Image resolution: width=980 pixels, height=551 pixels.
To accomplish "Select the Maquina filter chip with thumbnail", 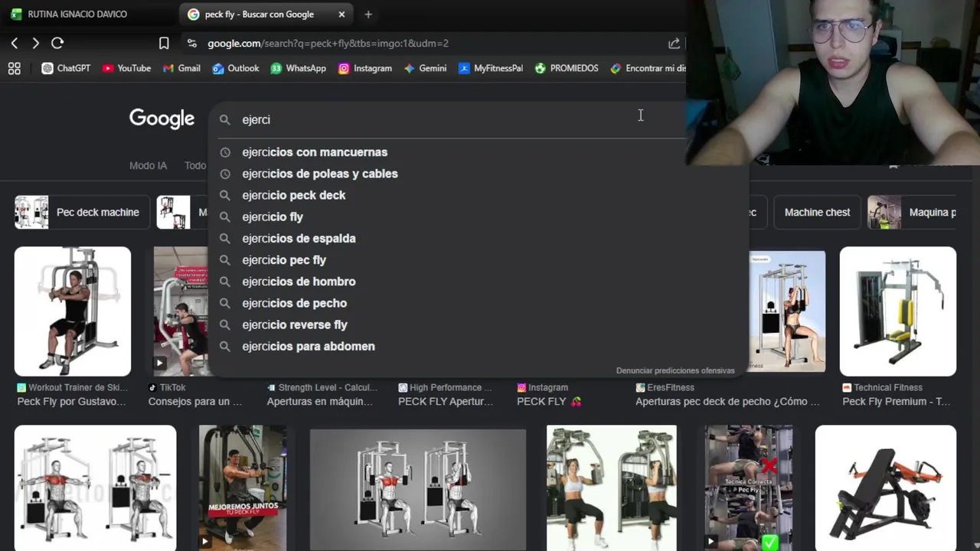I will point(913,213).
